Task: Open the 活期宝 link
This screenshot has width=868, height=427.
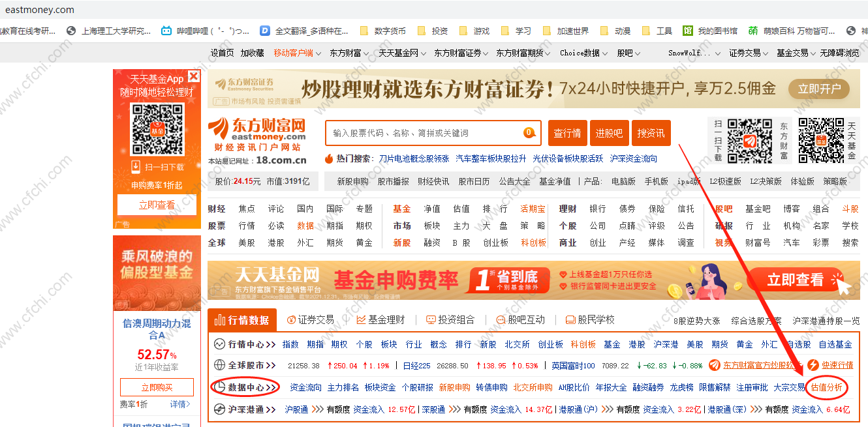Action: pos(533,209)
